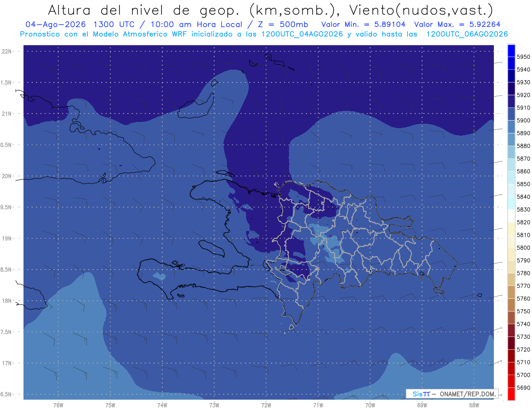Screen dimensions: 532x411
Task: Click the "8.5N" latitude label
Action: (x=7, y=270)
